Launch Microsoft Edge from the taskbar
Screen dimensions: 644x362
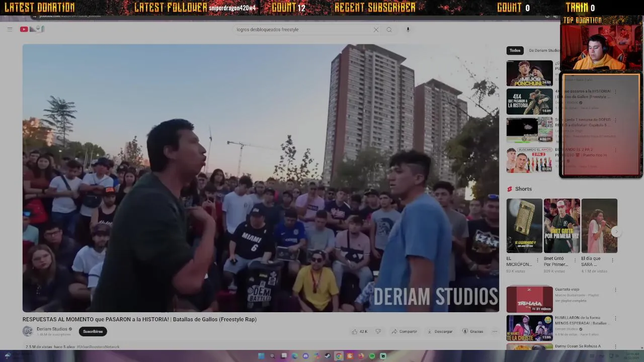coord(294,356)
